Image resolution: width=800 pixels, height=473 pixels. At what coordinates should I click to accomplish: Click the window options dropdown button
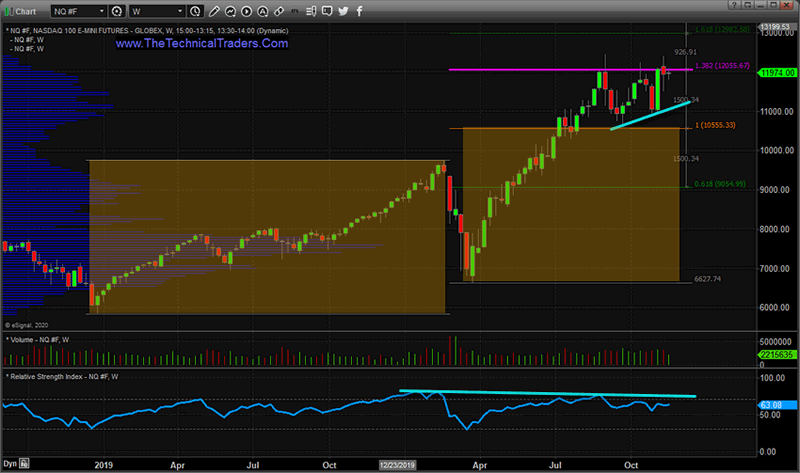click(x=747, y=5)
